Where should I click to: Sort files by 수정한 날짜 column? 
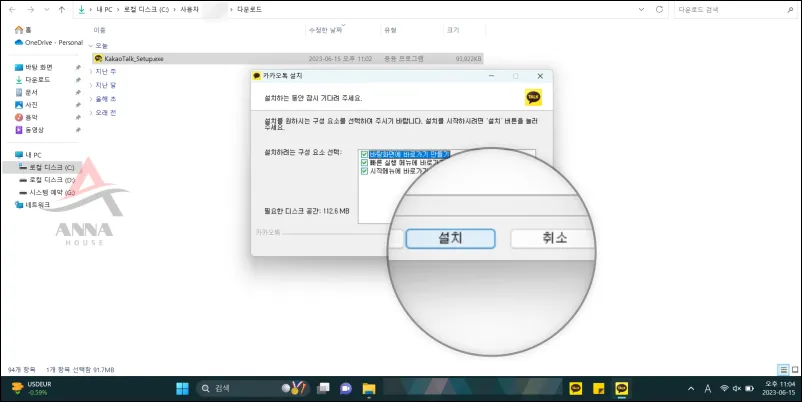[325, 30]
